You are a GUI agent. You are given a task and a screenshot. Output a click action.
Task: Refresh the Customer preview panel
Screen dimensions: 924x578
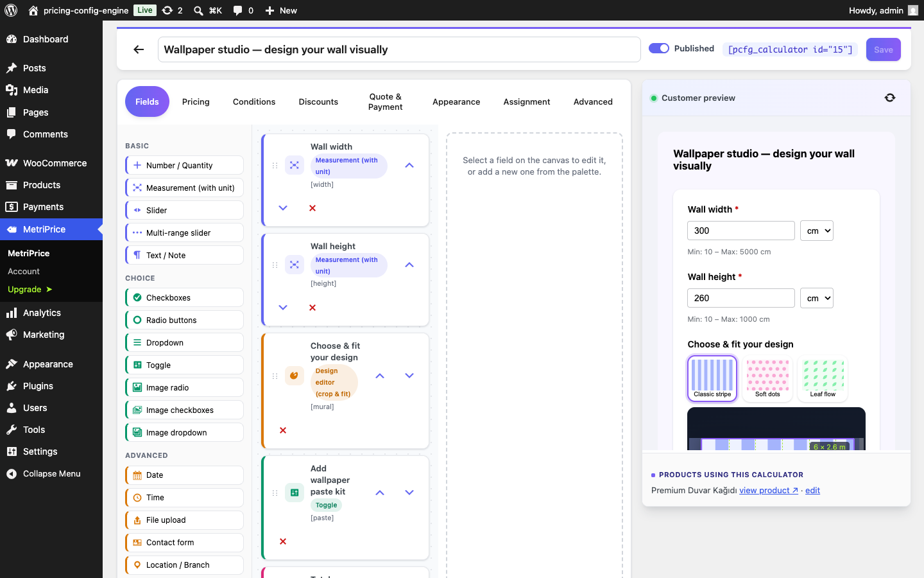point(889,98)
